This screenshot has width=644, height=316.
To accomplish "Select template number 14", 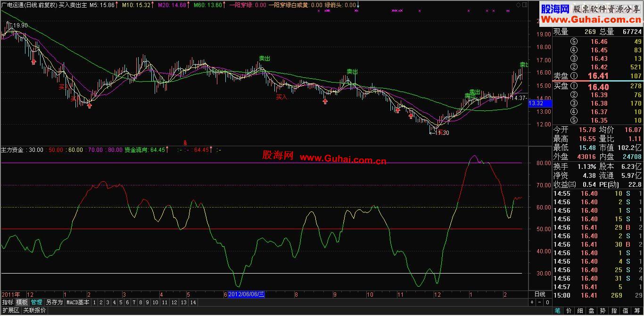I will [193, 302].
